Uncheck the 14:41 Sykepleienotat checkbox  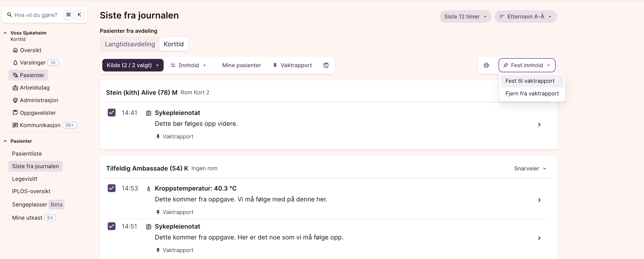pos(111,113)
